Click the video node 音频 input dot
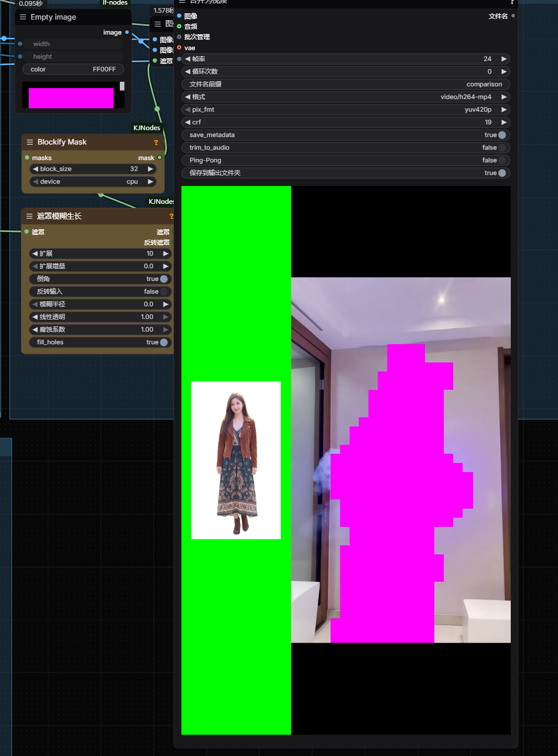The height and width of the screenshot is (756, 558). pyautogui.click(x=179, y=26)
